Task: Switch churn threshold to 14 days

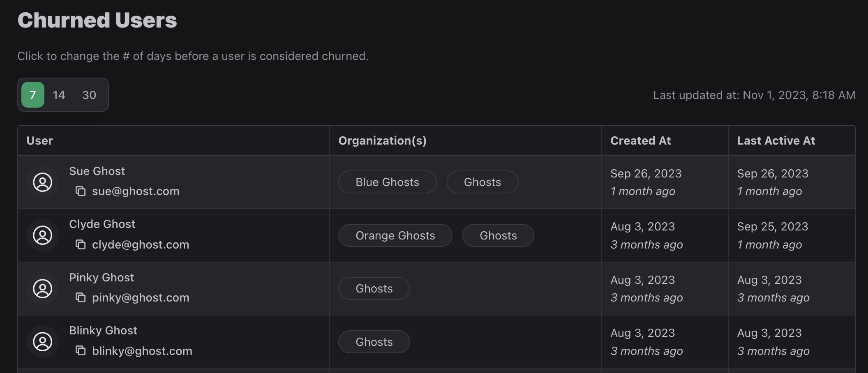Action: click(x=59, y=95)
